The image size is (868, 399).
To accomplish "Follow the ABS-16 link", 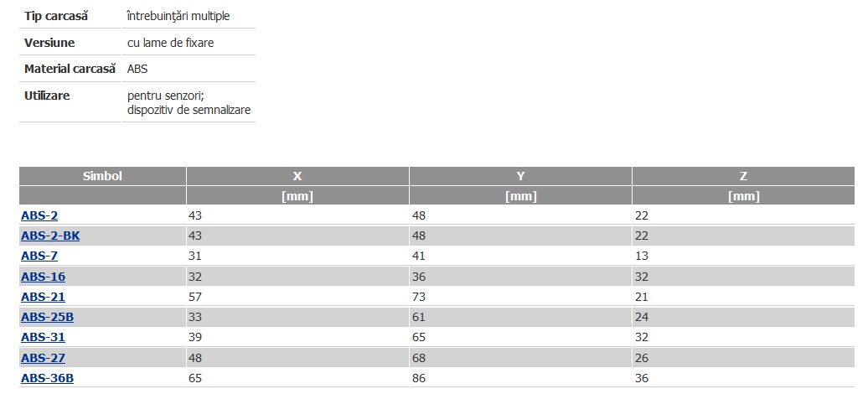I will click(x=43, y=277).
